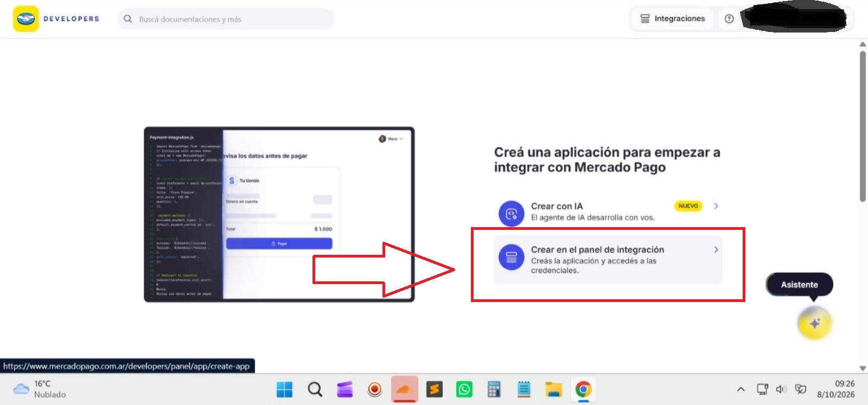Open the help question mark icon
This screenshot has height=405, width=868.
[729, 19]
